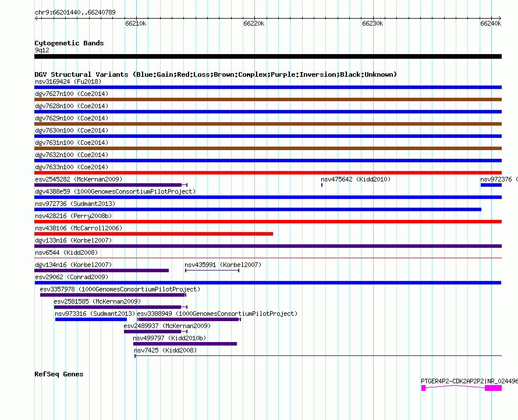Click esv2489937 (McKernan2009) label

coord(167,326)
